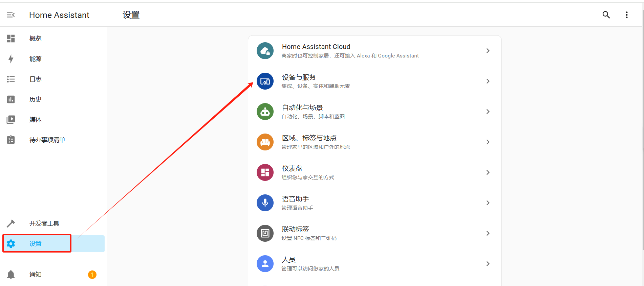This screenshot has height=286, width=644.
Task: Open 能源 in the sidebar
Action: click(x=53, y=59)
